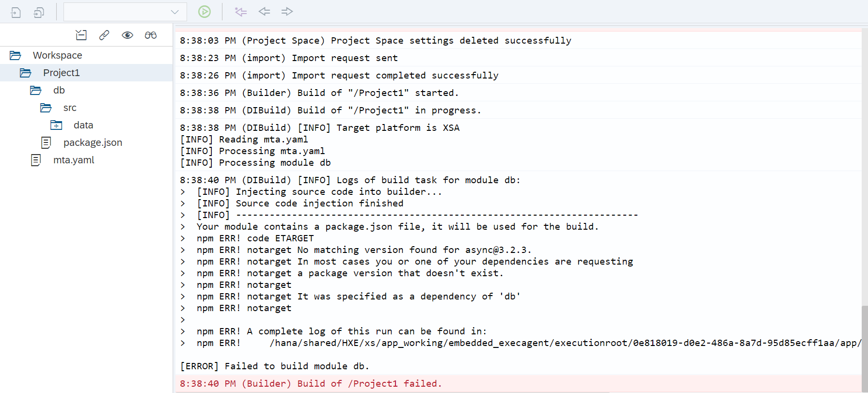Click the green Run button in toolbar

[x=205, y=12]
